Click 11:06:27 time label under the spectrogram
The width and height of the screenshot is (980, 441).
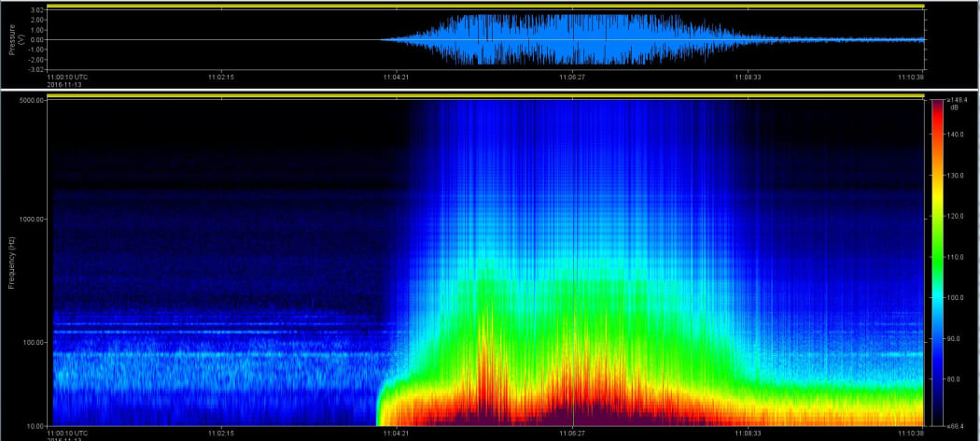coord(572,433)
